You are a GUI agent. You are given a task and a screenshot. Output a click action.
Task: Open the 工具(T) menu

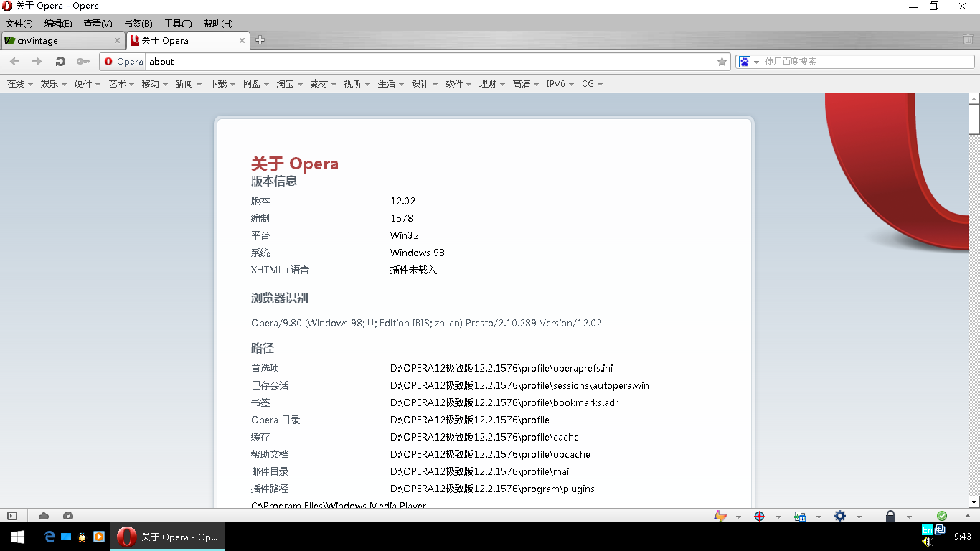click(178, 24)
